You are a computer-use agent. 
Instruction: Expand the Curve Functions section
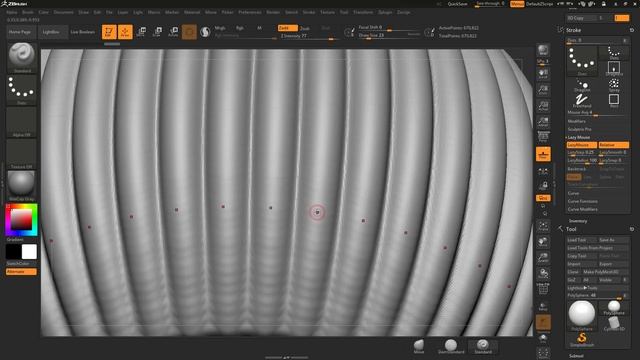582,201
